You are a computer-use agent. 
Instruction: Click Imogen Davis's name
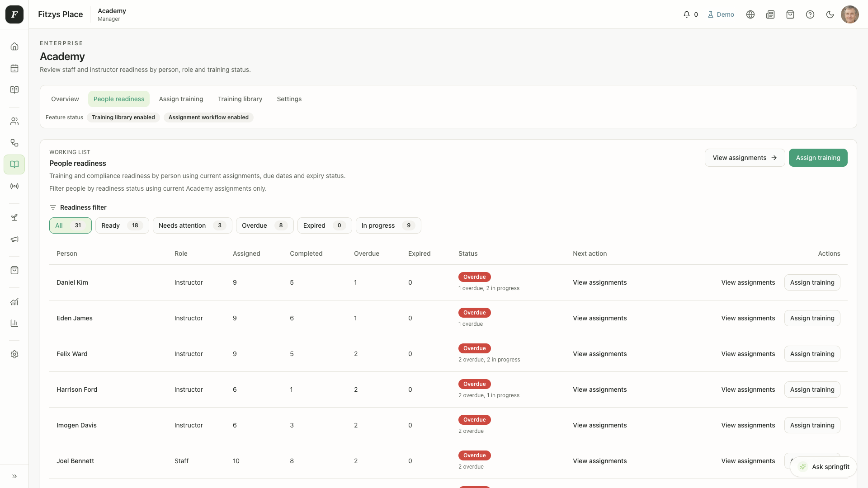click(x=76, y=425)
